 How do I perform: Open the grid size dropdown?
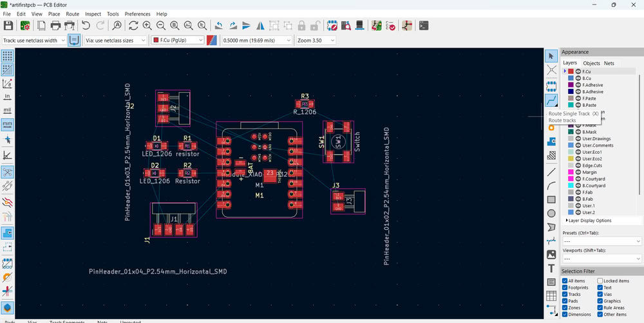point(257,41)
